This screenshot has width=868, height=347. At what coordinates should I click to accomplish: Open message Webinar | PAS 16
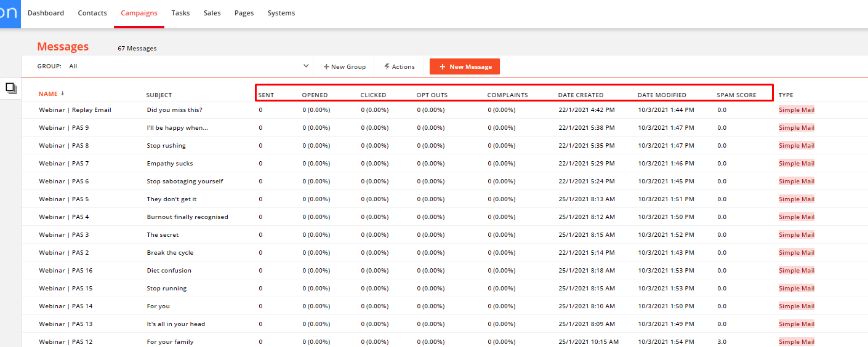point(66,271)
